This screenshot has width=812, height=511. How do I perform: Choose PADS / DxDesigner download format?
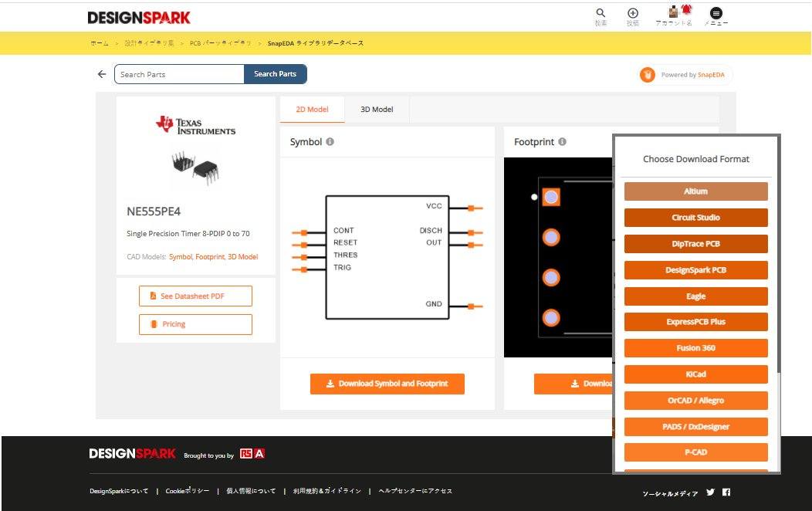(695, 427)
